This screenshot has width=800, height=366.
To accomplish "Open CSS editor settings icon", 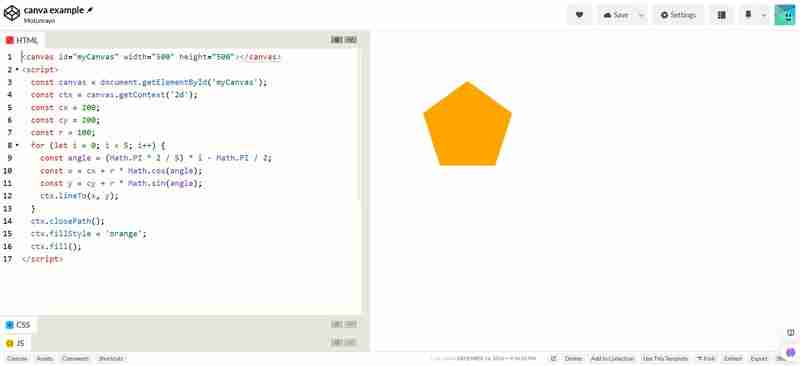I will (337, 324).
